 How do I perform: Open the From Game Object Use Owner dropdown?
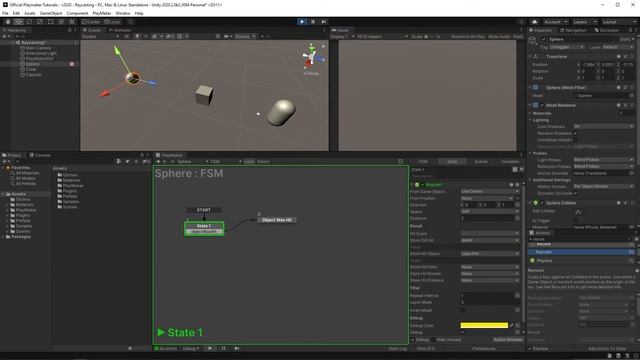pyautogui.click(x=489, y=191)
